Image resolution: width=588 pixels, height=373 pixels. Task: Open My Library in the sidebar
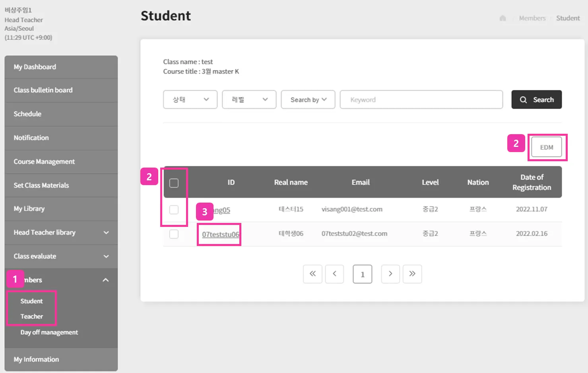61,209
